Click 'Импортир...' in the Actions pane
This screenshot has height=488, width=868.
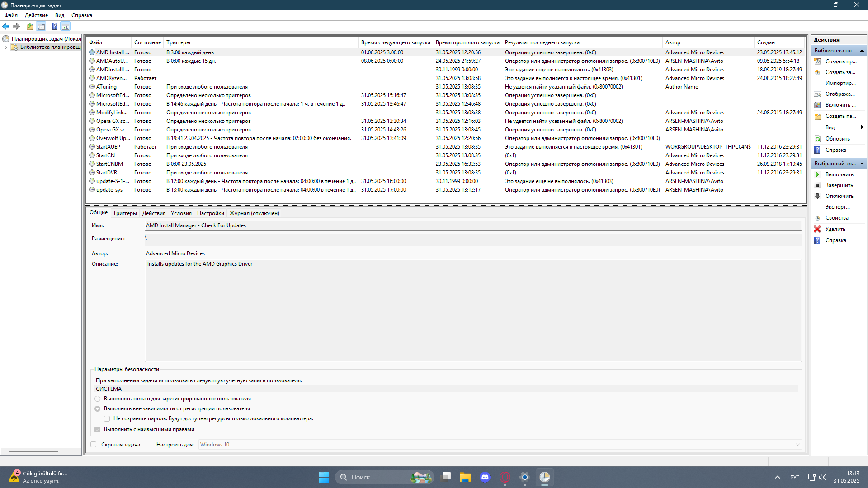(x=840, y=83)
